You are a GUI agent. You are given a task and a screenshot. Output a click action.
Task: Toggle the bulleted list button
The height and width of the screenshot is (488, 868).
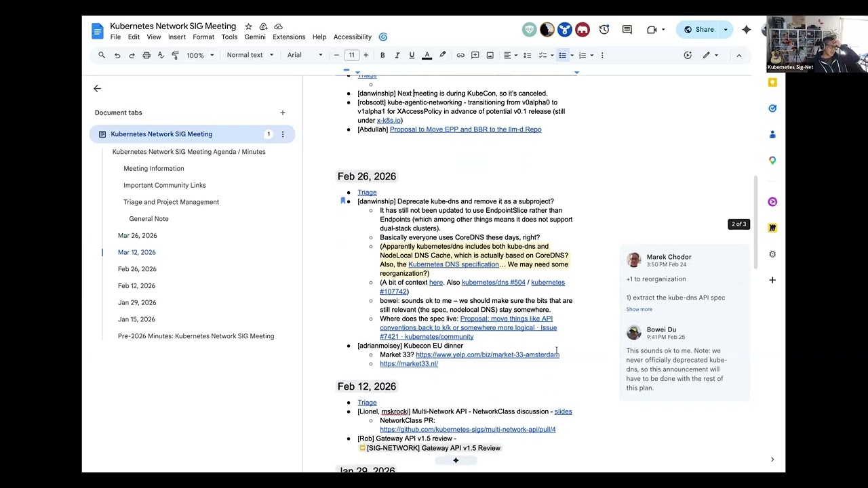point(562,55)
